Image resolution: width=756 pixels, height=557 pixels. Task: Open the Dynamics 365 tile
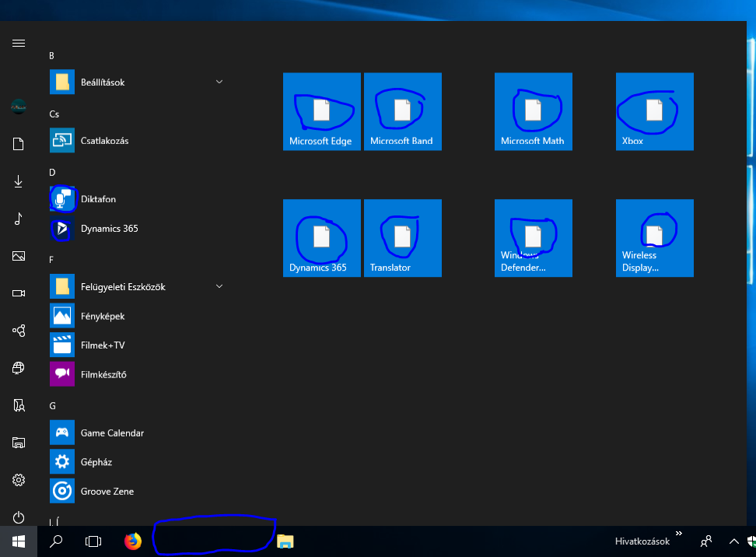321,238
